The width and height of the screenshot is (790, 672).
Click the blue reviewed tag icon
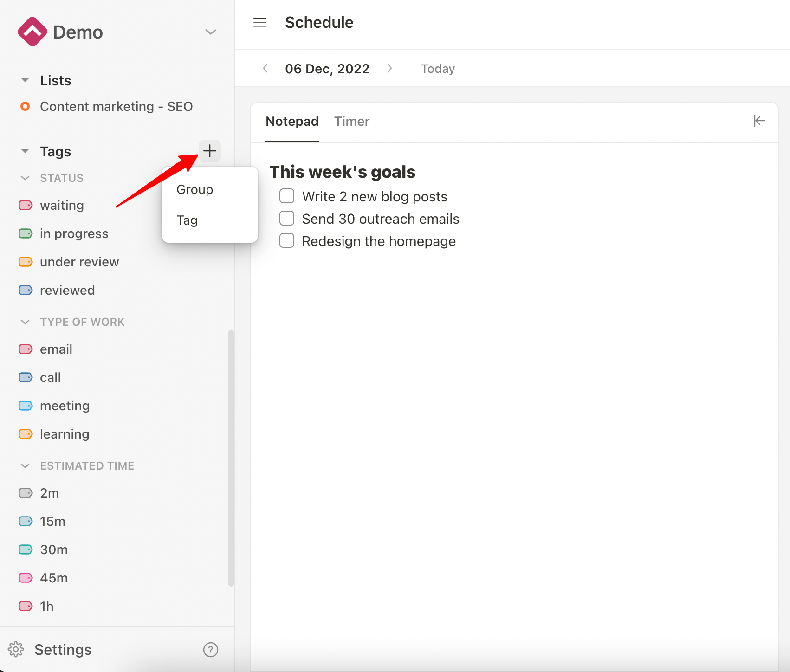point(26,290)
